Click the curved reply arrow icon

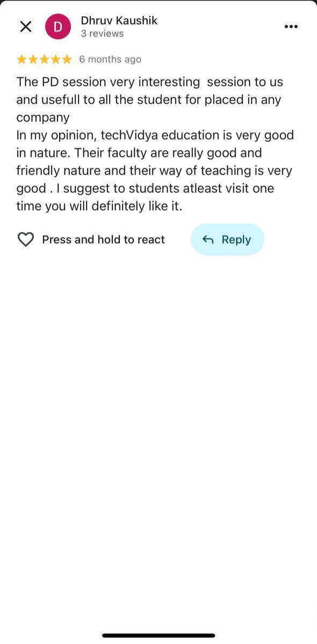tap(208, 240)
